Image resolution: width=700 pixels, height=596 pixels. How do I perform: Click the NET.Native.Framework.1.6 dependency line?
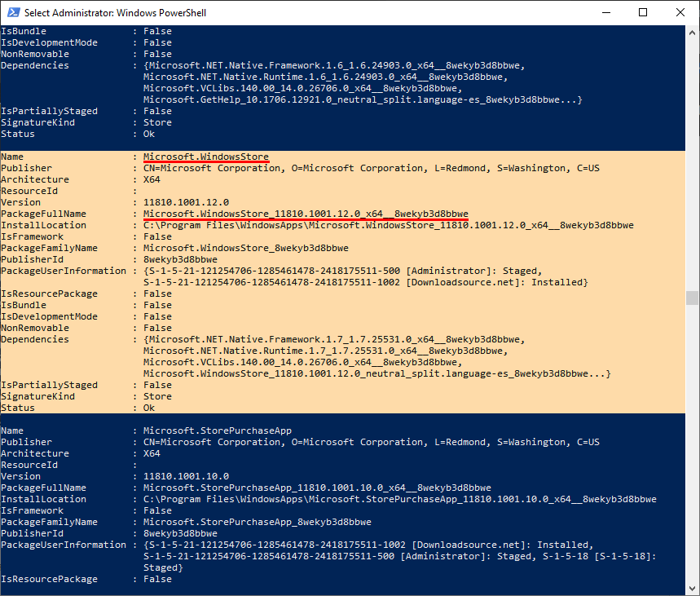coord(334,66)
